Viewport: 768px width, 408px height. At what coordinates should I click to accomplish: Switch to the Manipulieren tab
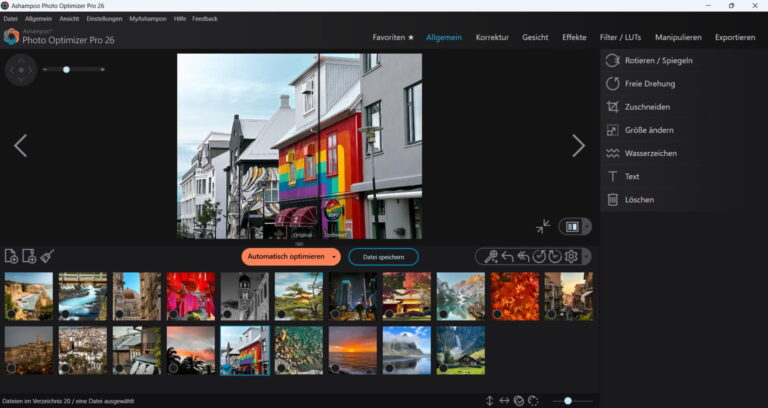click(678, 37)
